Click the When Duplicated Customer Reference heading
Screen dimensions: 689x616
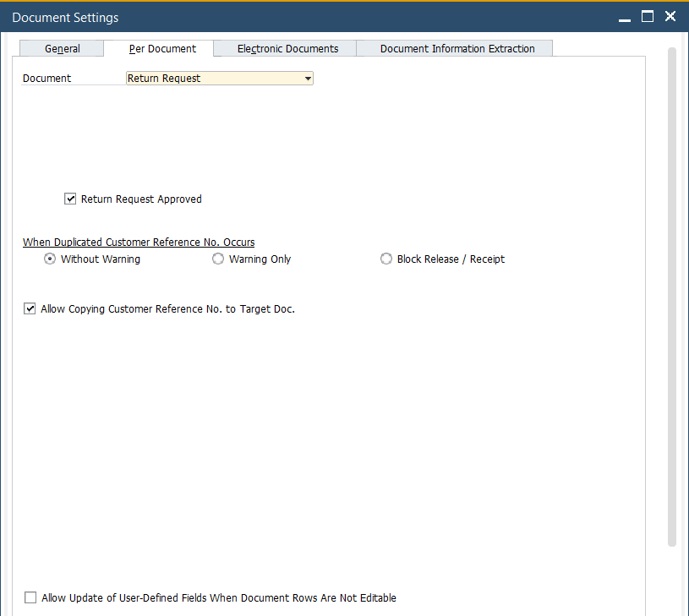point(139,243)
